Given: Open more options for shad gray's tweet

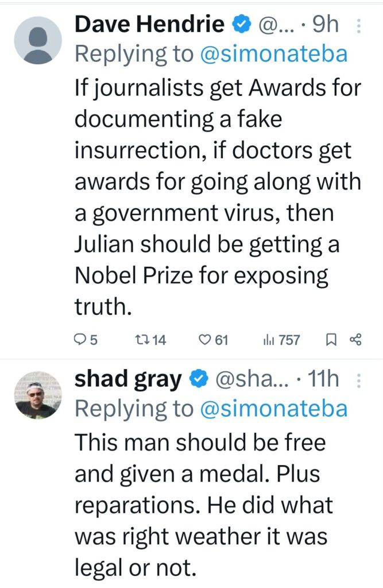Looking at the screenshot, I should [359, 380].
